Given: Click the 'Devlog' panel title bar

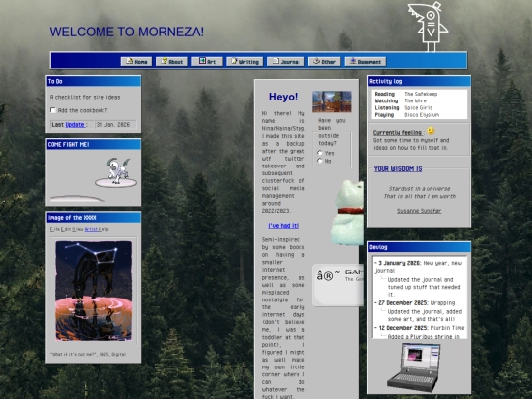Looking at the screenshot, I should (x=419, y=247).
